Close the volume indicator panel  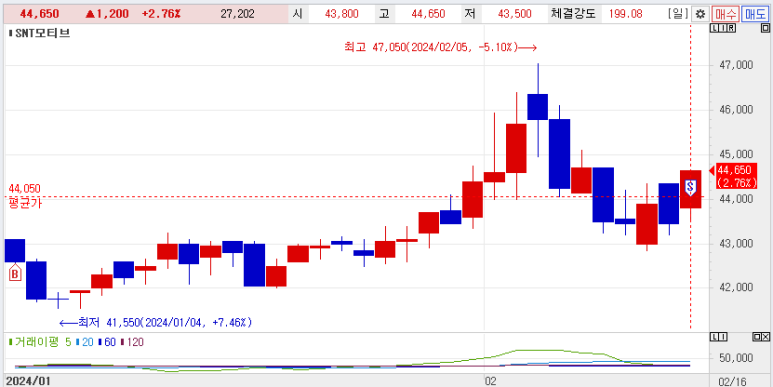766,337
